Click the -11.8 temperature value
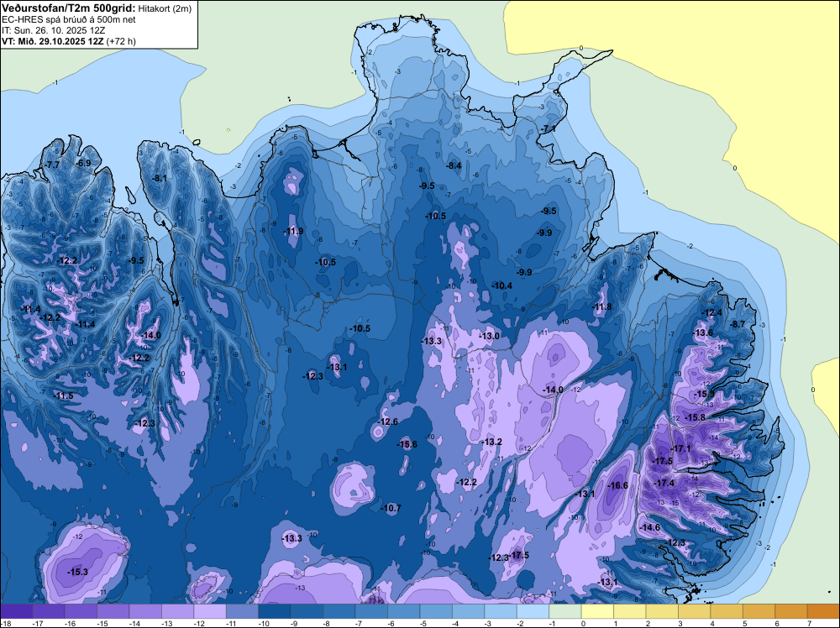This screenshot has height=628, width=840. tap(602, 306)
